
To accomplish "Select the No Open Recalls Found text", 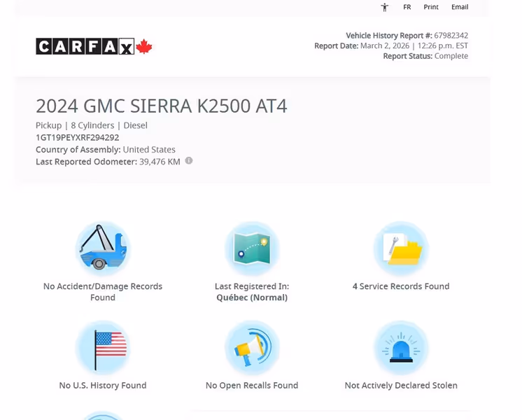I will click(x=252, y=386).
